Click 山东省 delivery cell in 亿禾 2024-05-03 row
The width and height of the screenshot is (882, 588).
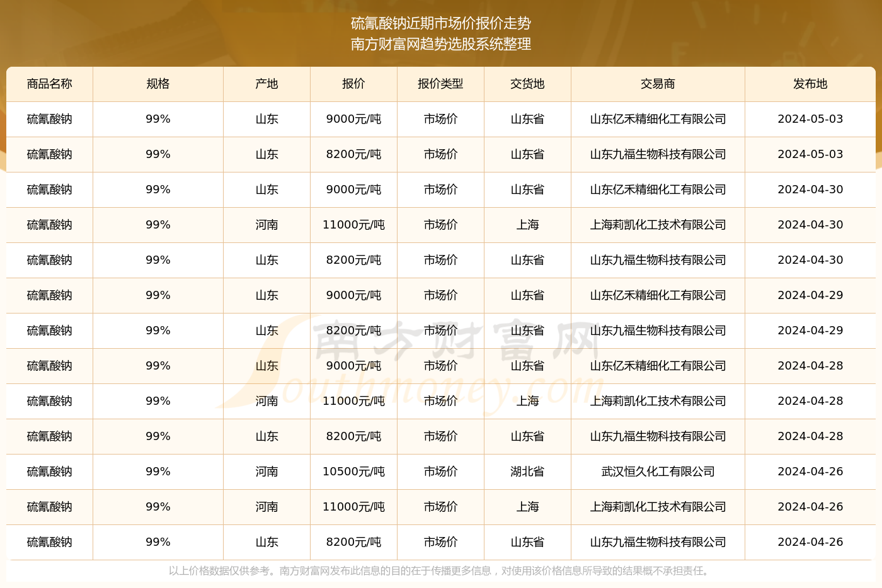528,119
